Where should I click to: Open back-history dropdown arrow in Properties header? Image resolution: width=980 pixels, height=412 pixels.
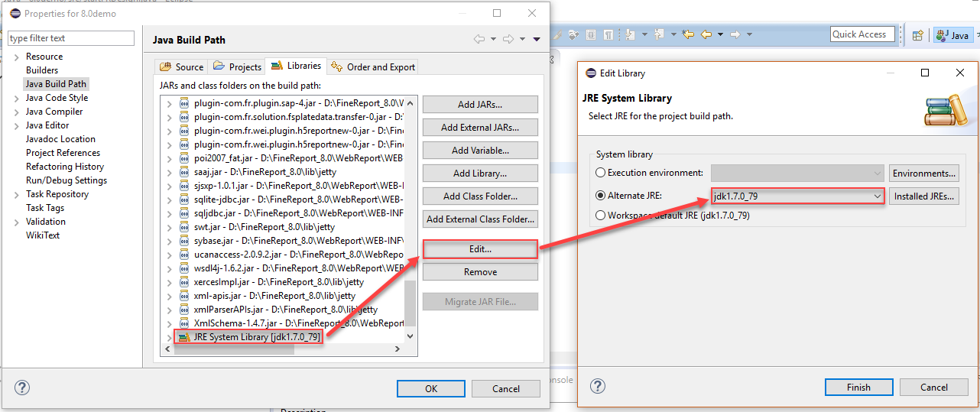pos(493,39)
